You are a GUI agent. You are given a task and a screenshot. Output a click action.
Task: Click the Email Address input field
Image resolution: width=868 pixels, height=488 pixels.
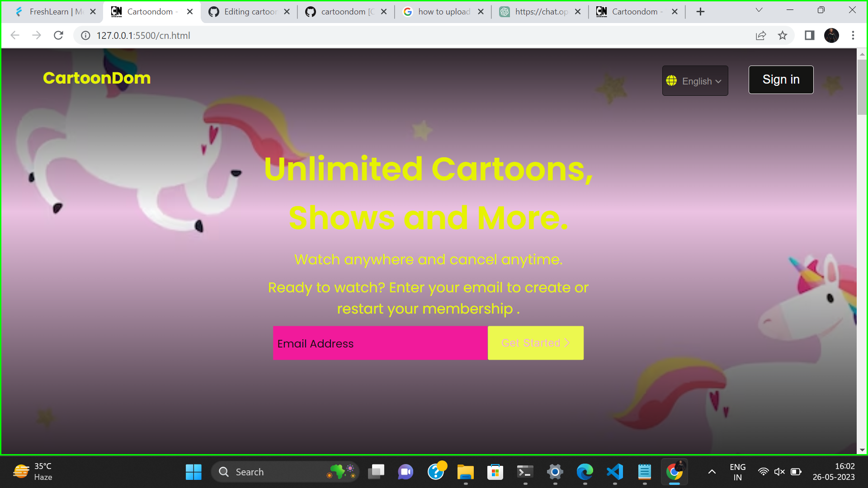click(380, 343)
